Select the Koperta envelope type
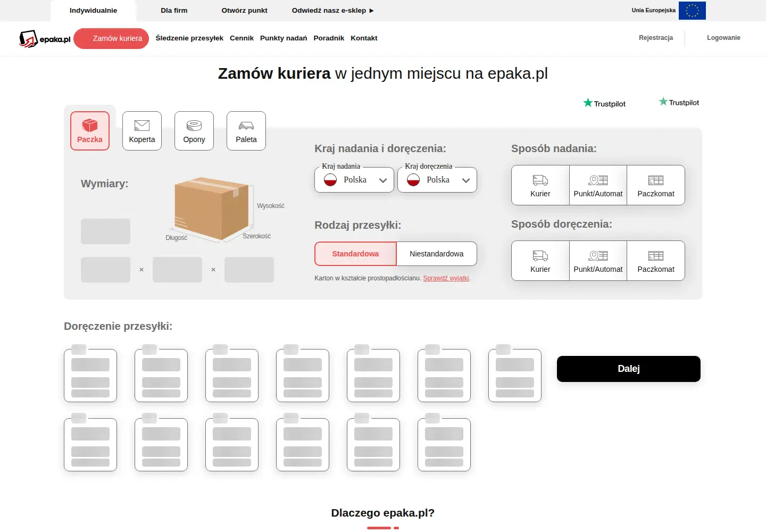Viewport: 766px width, 532px height. coord(142,131)
